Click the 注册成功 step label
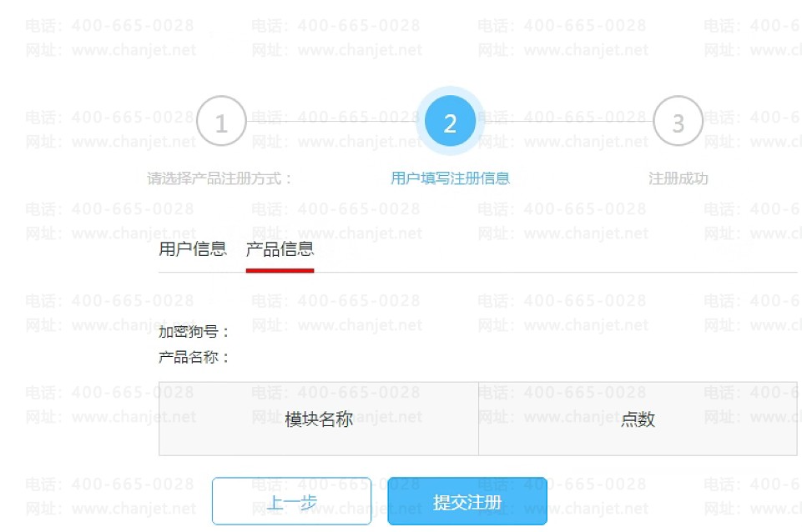The image size is (802, 532). [678, 178]
